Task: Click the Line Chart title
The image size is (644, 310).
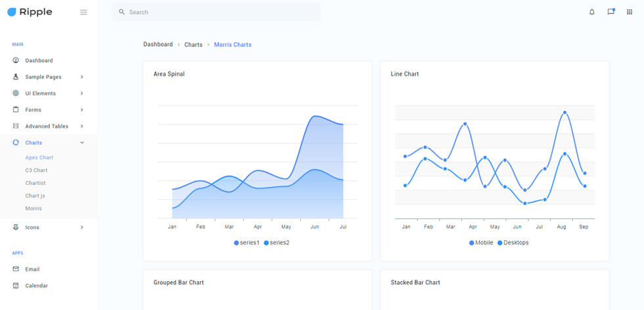Action: [405, 74]
